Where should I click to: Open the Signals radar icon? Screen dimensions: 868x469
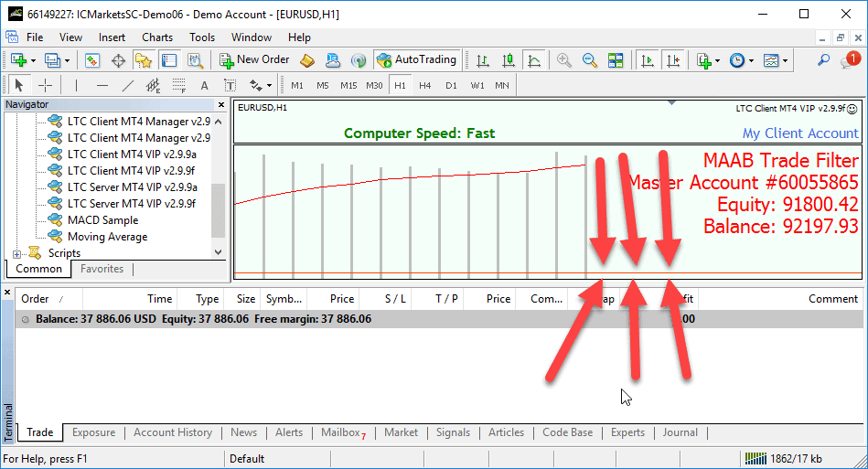pos(359,60)
